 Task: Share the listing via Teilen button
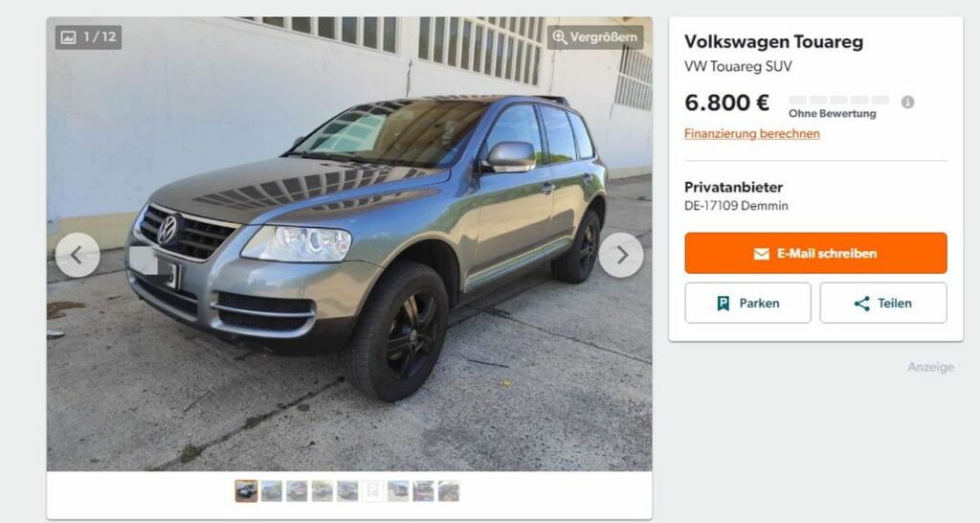coord(883,303)
